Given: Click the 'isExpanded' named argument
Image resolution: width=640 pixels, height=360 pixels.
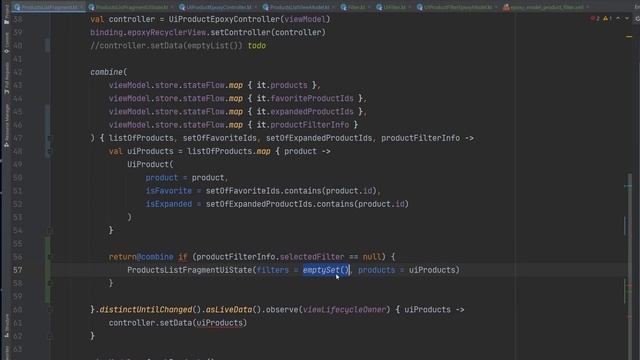Looking at the screenshot, I should click(169, 204).
